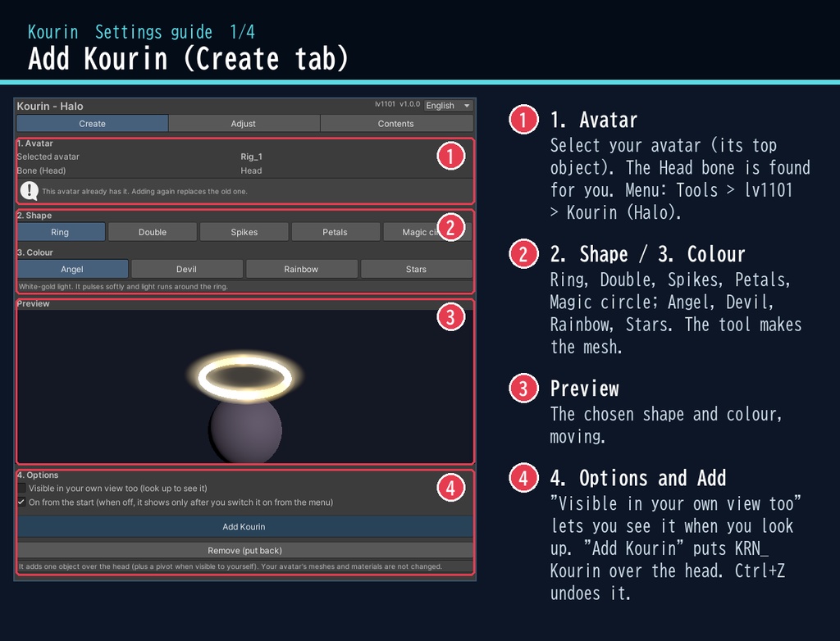Open the Contents tab
Image resolution: width=840 pixels, height=641 pixels.
396,123
